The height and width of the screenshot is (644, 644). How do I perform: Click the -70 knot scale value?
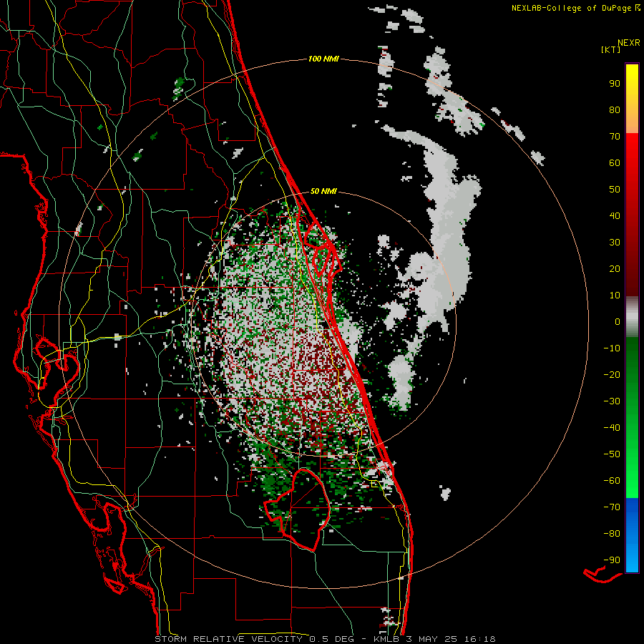(x=612, y=507)
